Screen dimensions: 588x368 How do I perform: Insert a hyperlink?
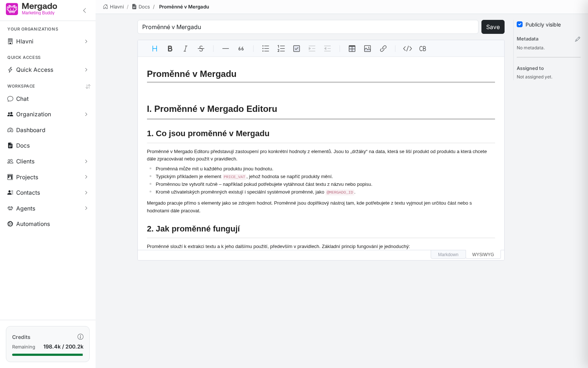(x=383, y=49)
